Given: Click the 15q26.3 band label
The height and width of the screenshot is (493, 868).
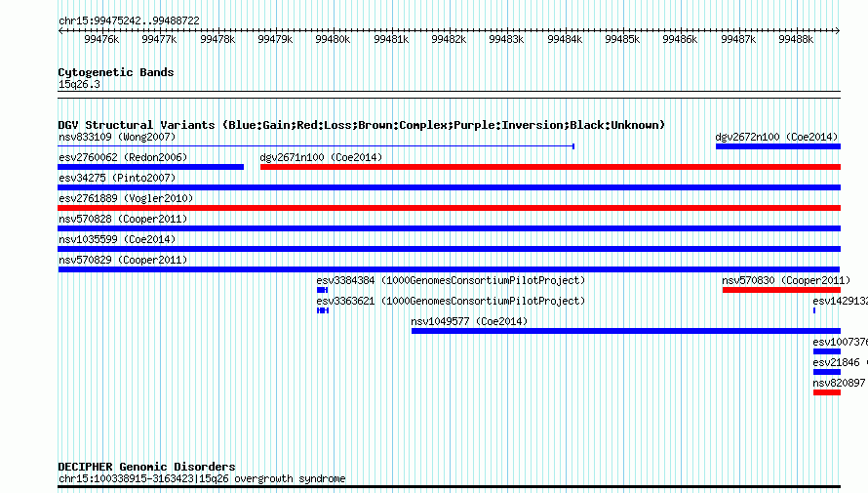Looking at the screenshot, I should [x=79, y=84].
